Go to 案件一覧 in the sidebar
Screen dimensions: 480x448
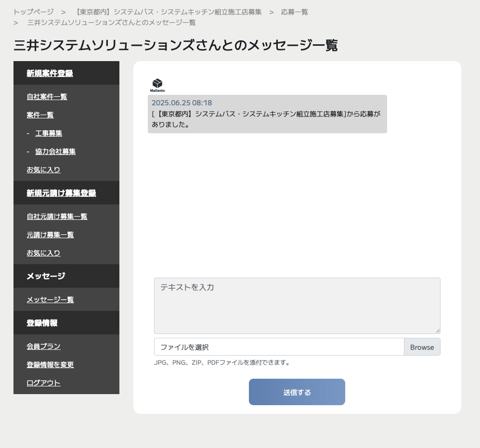[40, 115]
